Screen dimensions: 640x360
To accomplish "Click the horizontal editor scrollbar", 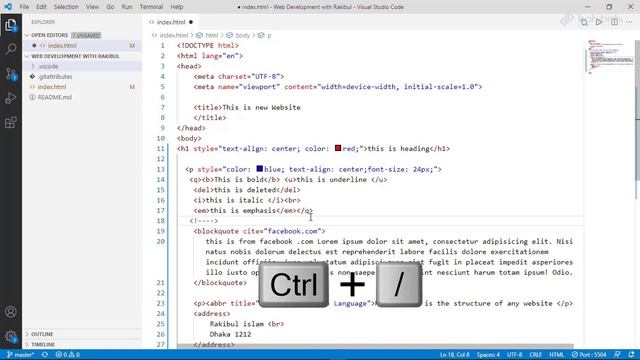I will (375, 346).
